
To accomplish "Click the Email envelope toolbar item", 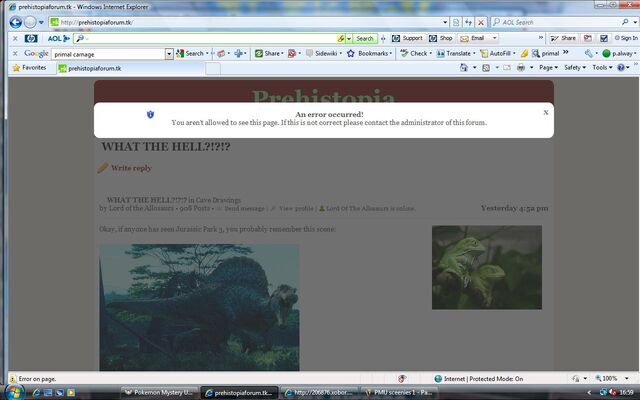I will click(x=473, y=38).
